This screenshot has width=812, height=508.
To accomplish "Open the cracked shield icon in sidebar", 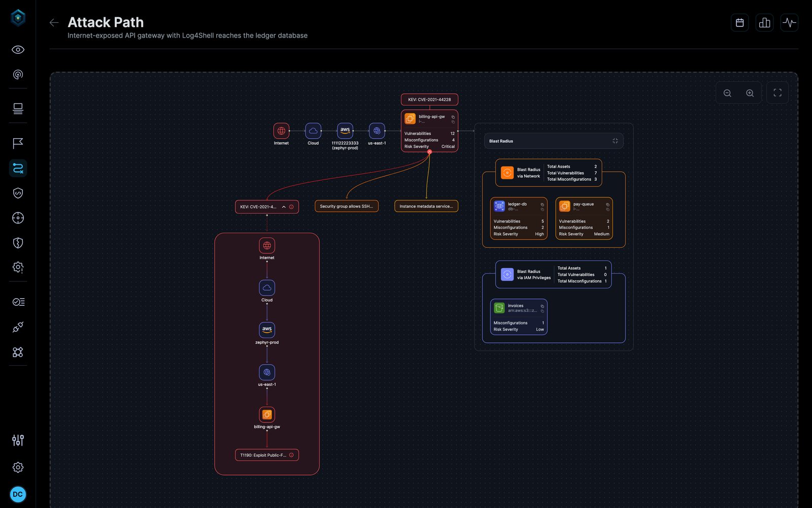I will pos(18,243).
